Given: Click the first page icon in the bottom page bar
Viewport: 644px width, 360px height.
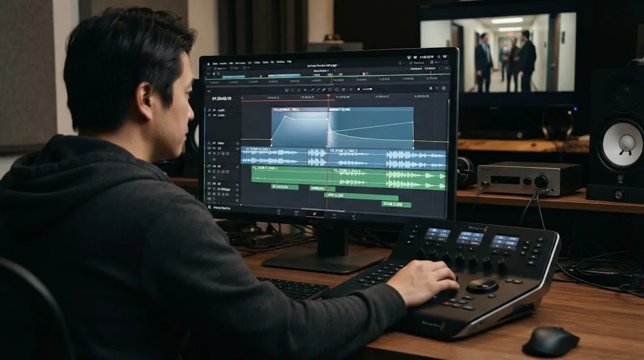Looking at the screenshot, I should pyautogui.click(x=279, y=211).
